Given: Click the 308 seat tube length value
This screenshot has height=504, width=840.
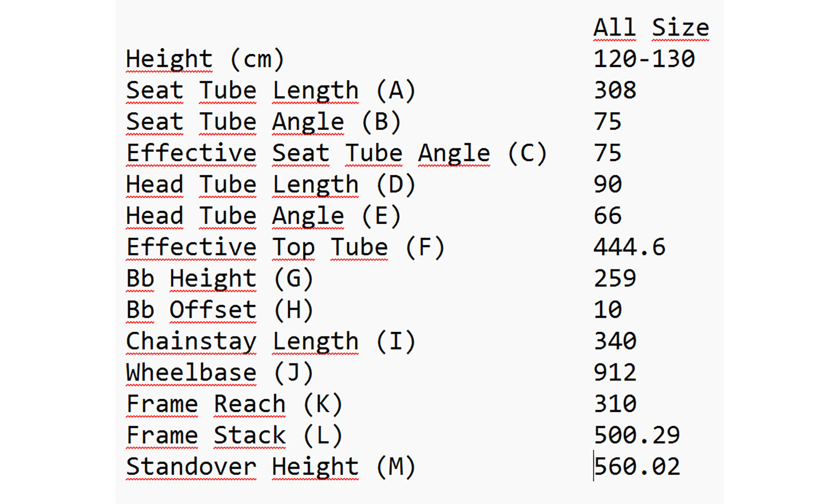Looking at the screenshot, I should pos(614,91).
